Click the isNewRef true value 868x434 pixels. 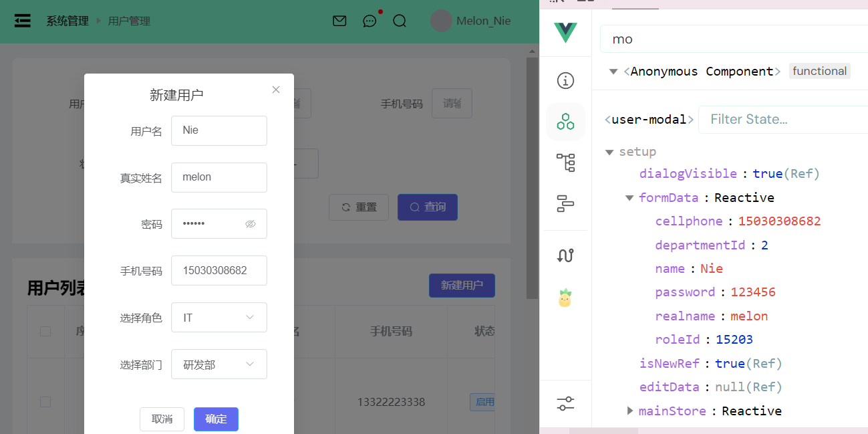pyautogui.click(x=730, y=364)
